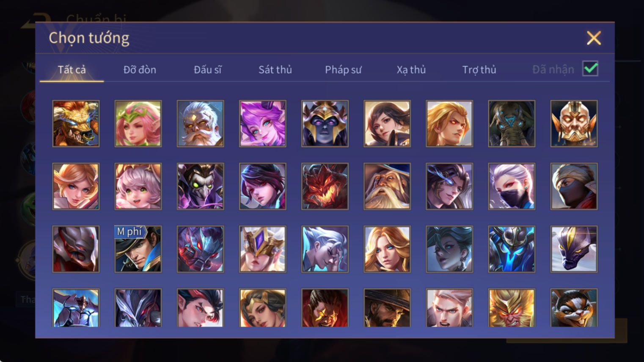This screenshot has width=644, height=362.
Task: Switch to the Đấu sĩ tab
Action: (x=207, y=70)
